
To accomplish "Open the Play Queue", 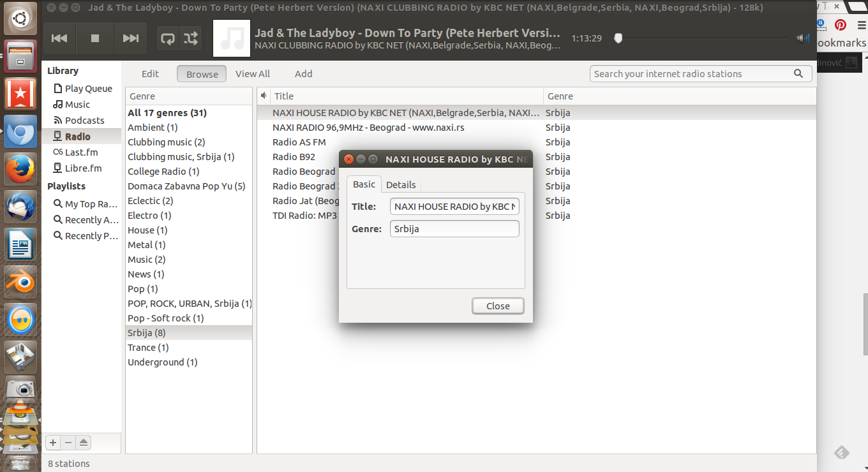I will pos(81,89).
